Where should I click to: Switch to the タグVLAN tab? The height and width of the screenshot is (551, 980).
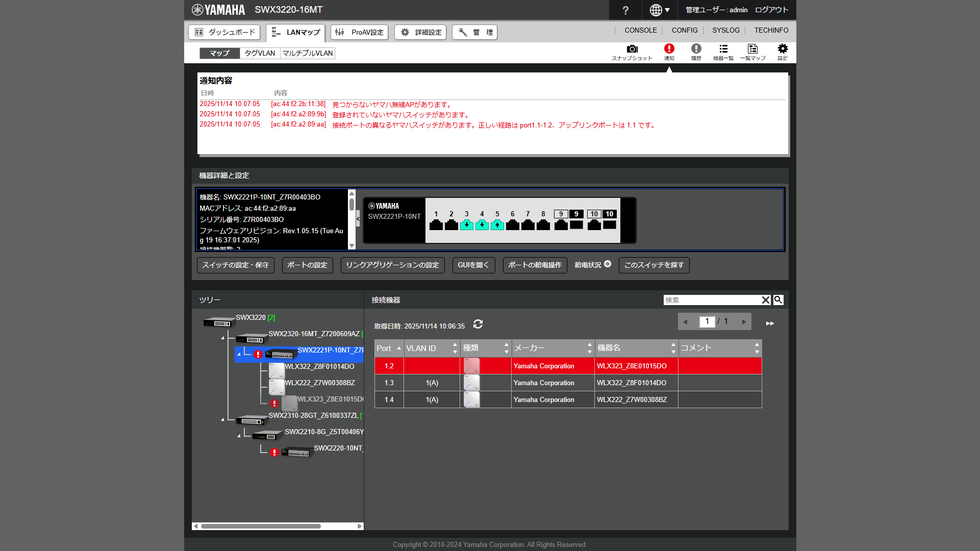pos(260,53)
